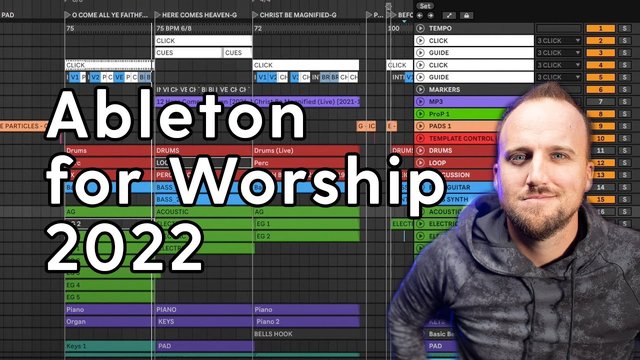This screenshot has height=360, width=640.
Task: Solo the LOOP track with S button
Action: tap(624, 162)
